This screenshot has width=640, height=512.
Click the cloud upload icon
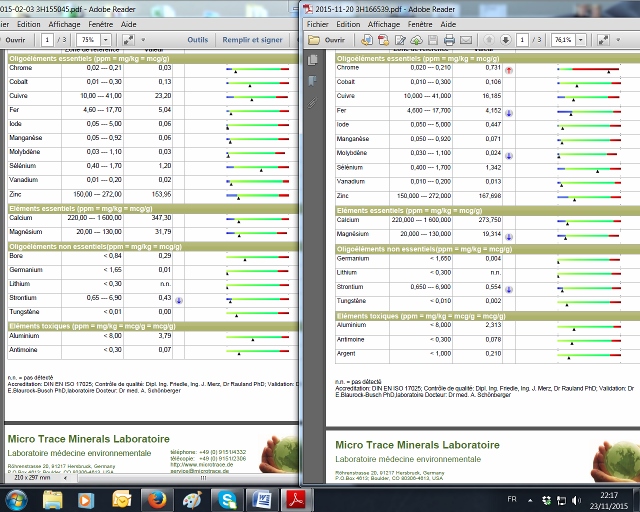point(416,40)
